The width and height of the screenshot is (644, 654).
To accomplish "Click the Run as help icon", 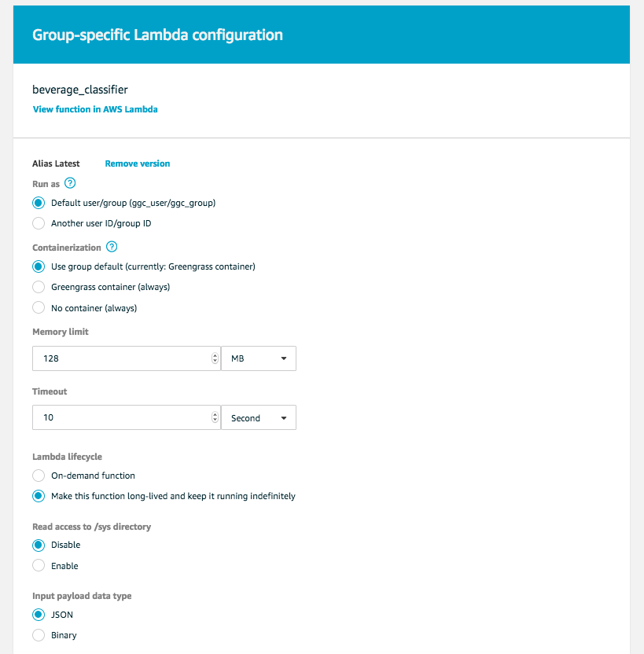I will 70,183.
